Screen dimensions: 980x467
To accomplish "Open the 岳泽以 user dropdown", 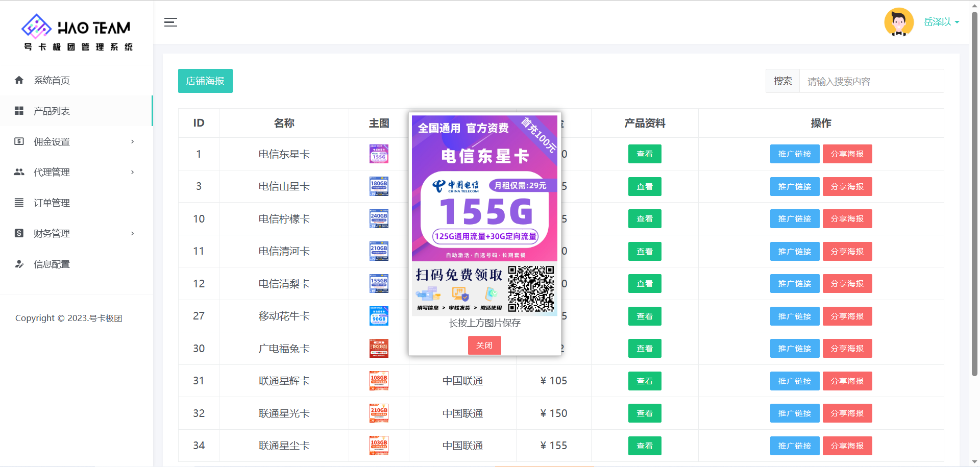I will click(942, 22).
